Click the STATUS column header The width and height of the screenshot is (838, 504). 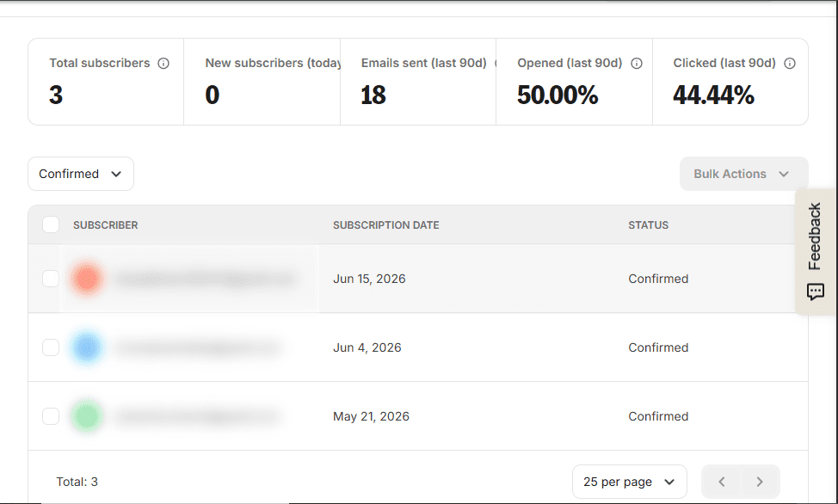648,225
